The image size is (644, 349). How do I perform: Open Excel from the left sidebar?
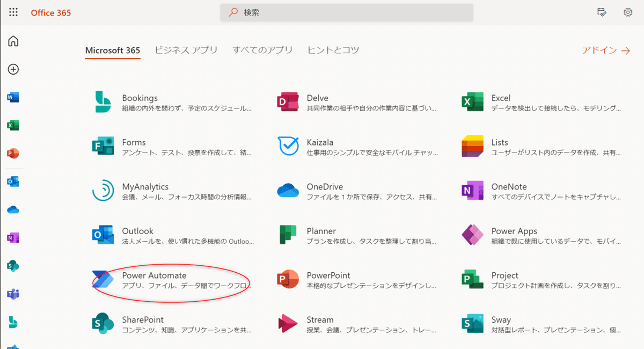pyautogui.click(x=13, y=125)
